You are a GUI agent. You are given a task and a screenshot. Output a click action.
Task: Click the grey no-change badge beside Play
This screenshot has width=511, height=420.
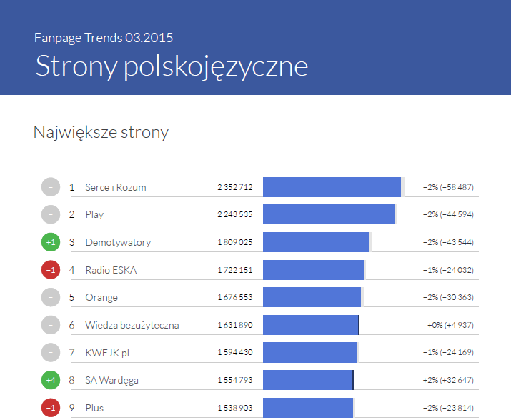click(x=50, y=214)
